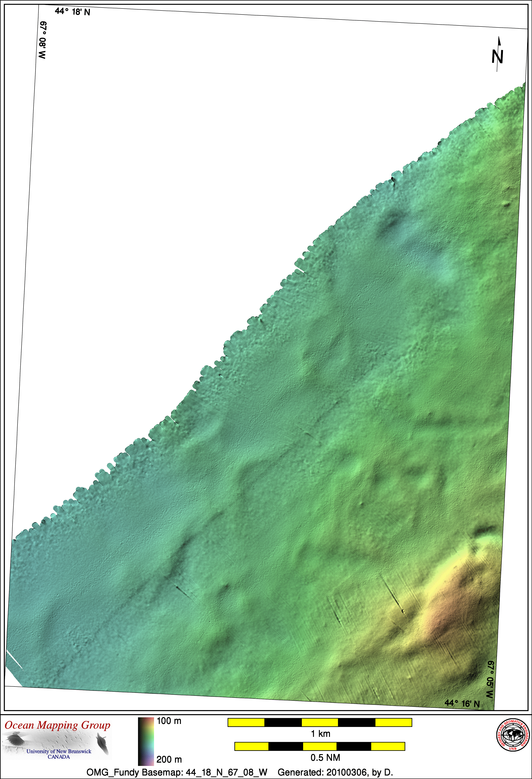This screenshot has width=532, height=779.
Task: Click the 44° 16' N latitude label
Action: (x=462, y=703)
